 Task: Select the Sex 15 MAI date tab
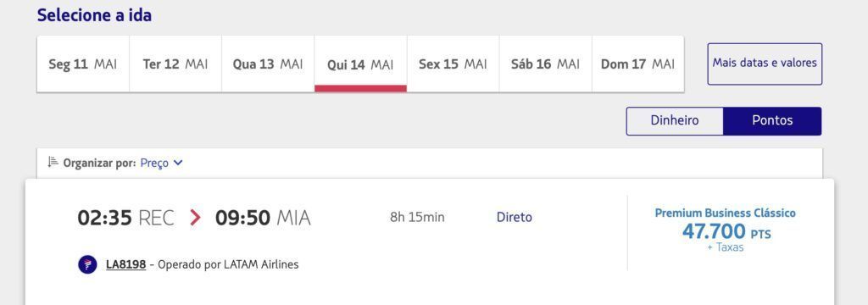(x=453, y=64)
